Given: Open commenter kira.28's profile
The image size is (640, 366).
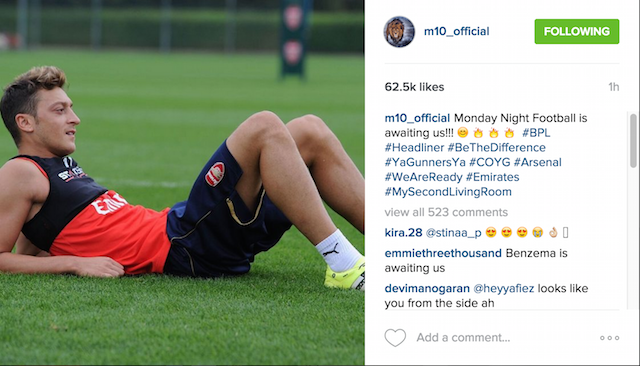Looking at the screenshot, I should pyautogui.click(x=403, y=233).
